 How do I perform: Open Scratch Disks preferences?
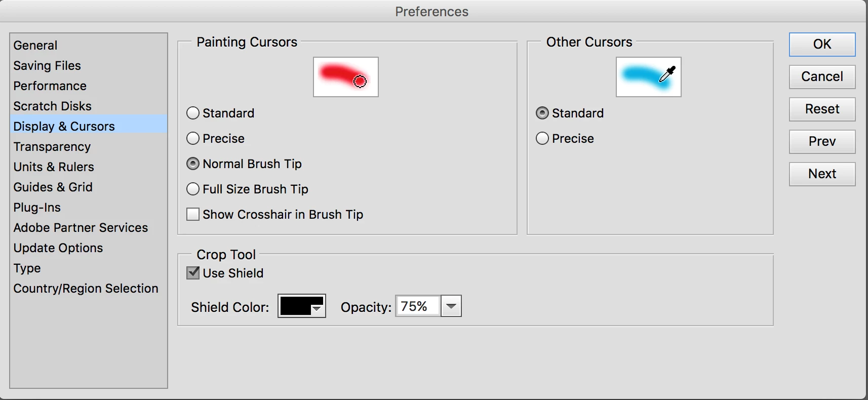52,106
